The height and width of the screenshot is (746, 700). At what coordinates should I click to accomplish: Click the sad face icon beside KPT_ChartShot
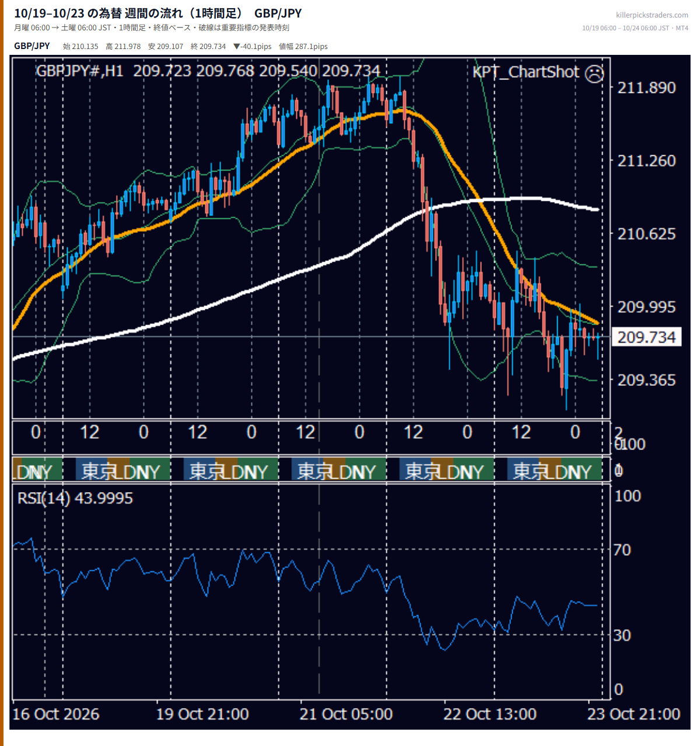(594, 73)
